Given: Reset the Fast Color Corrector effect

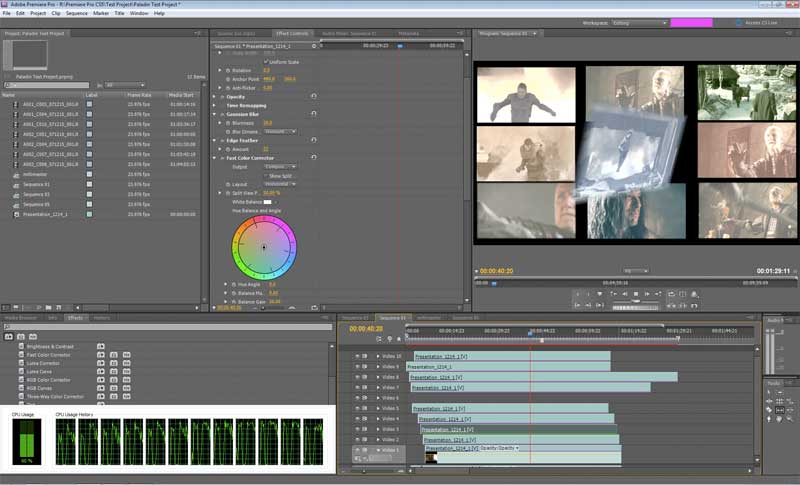Looking at the screenshot, I should click(x=314, y=158).
